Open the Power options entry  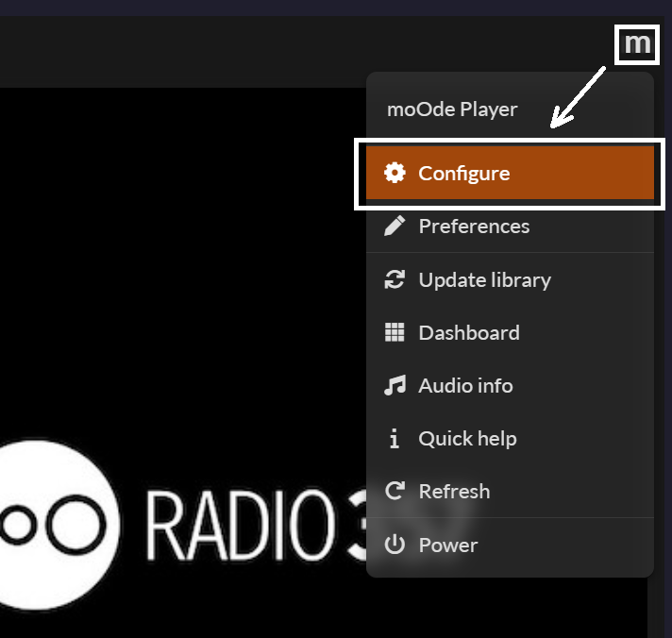tap(448, 546)
